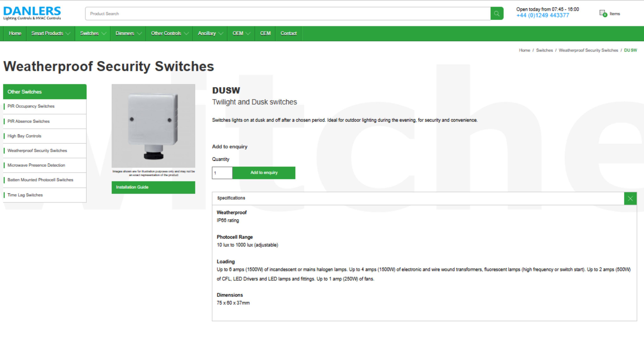
Task: Open the Installation Guide
Action: 153,187
